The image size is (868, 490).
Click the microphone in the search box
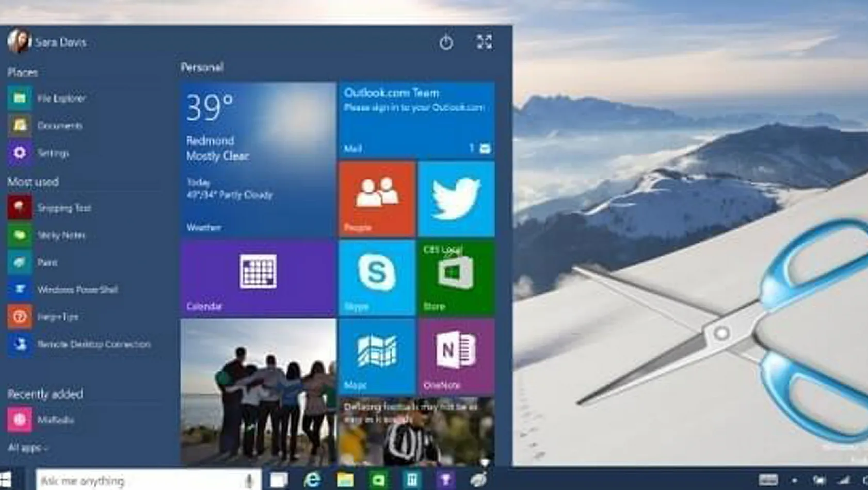tap(249, 481)
